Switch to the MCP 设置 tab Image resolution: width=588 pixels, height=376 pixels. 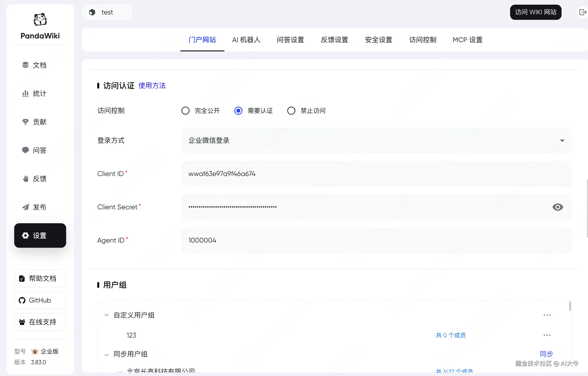coord(467,40)
